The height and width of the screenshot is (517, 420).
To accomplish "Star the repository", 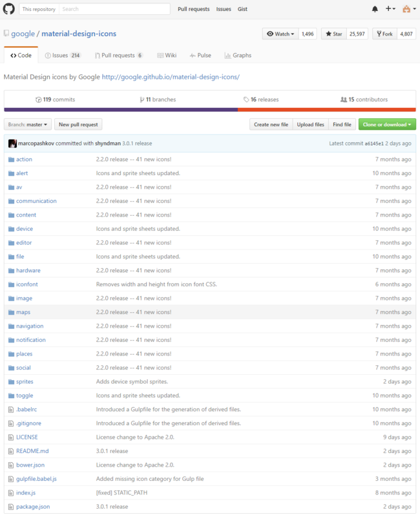I will click(x=334, y=34).
